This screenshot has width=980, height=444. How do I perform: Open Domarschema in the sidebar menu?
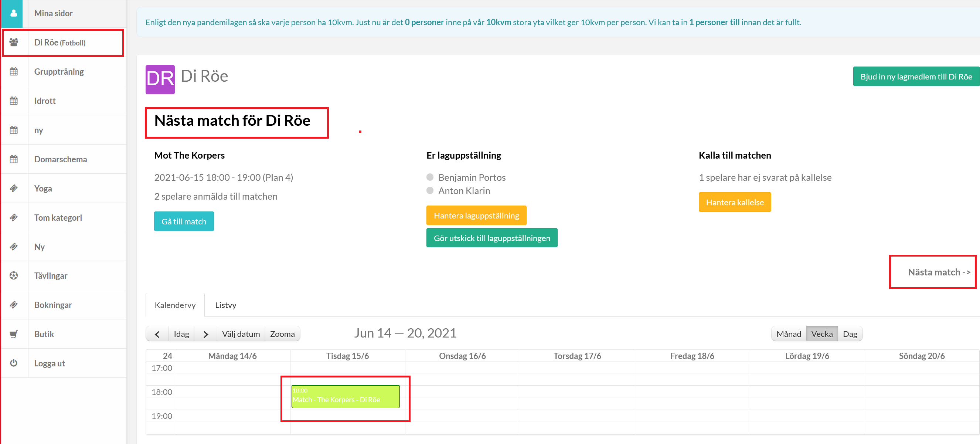[x=61, y=159]
